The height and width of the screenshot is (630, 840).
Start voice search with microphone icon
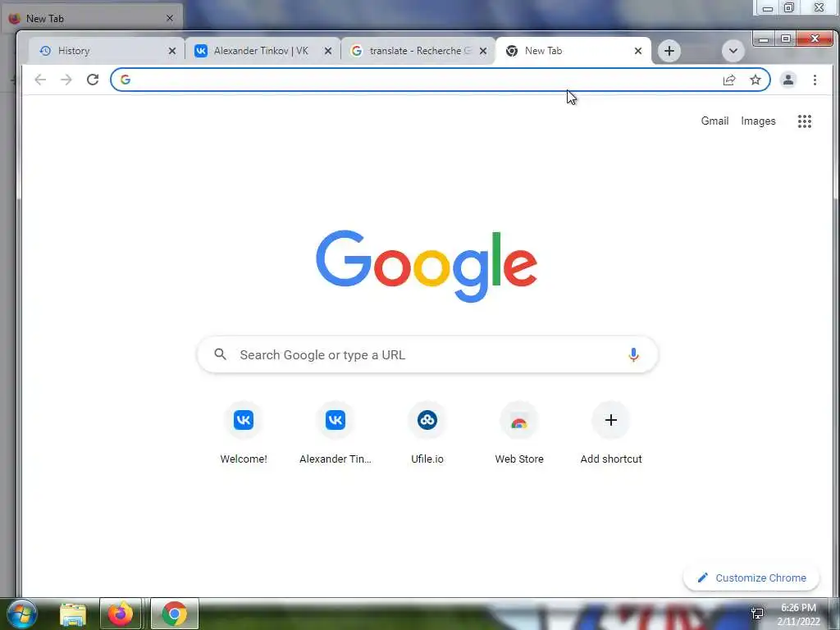tap(633, 354)
